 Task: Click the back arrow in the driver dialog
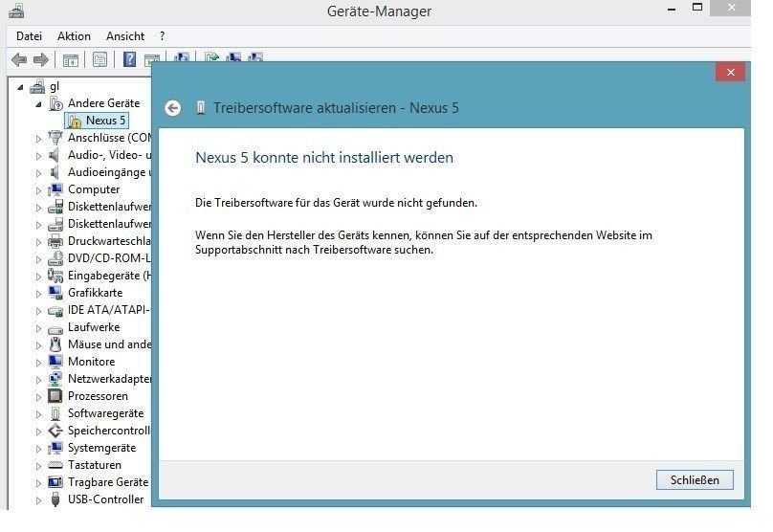pos(172,108)
